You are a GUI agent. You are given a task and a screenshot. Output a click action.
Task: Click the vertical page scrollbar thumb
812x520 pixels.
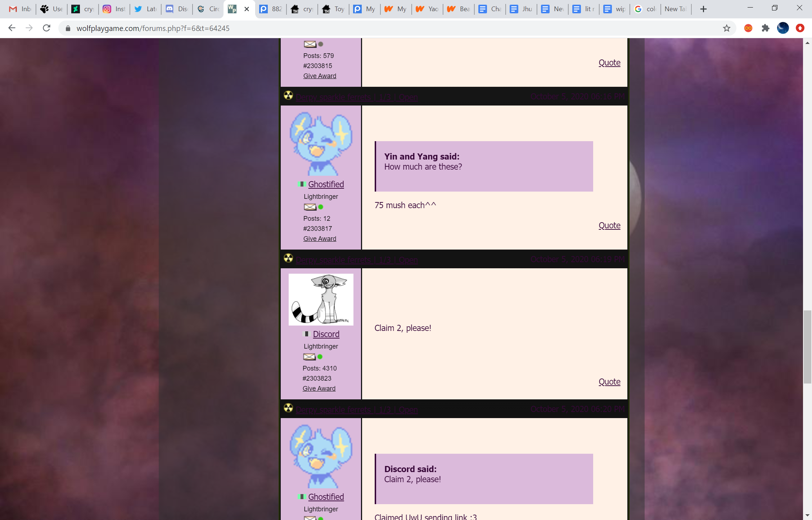(x=807, y=346)
